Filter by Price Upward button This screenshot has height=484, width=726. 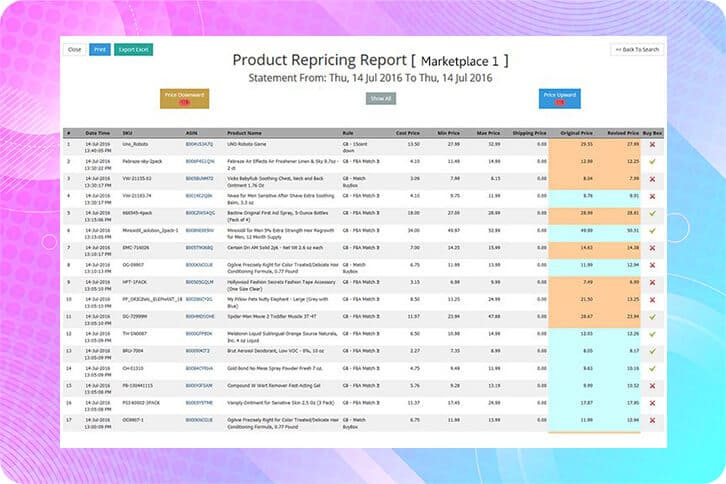559,99
